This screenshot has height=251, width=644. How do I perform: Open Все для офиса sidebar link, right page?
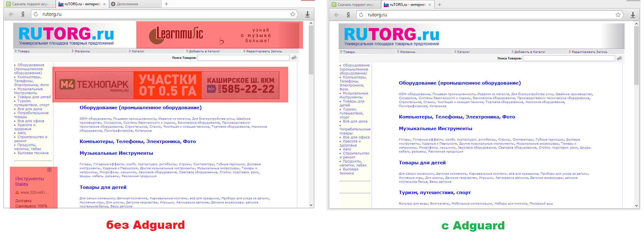(x=356, y=137)
